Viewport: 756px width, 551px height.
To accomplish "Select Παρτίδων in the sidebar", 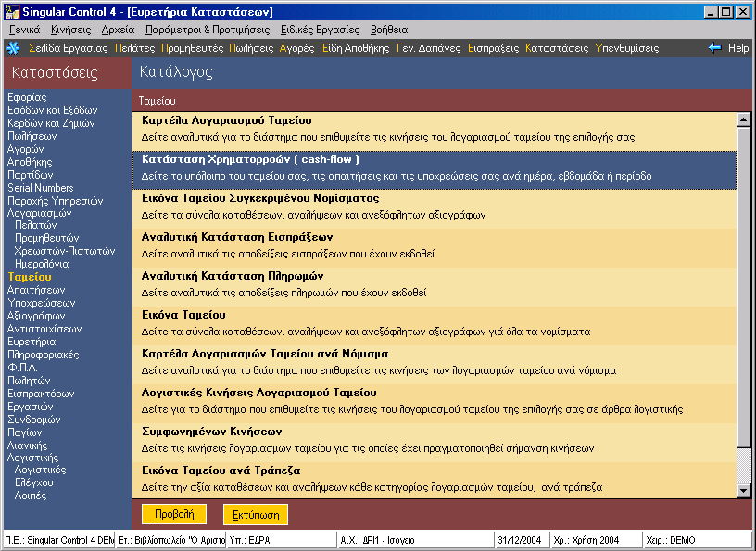I will 31,175.
